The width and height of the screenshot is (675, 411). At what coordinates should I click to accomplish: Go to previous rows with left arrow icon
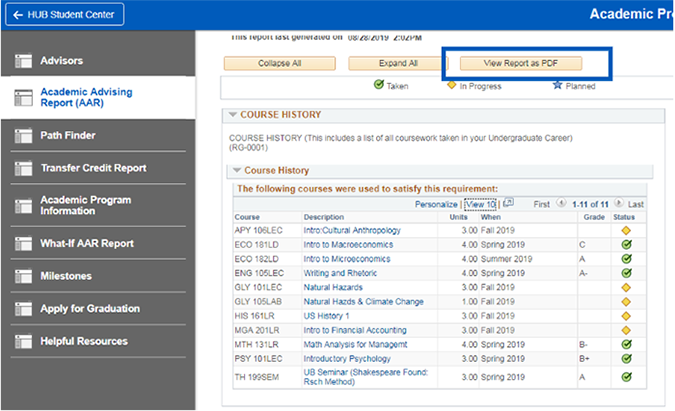point(561,203)
